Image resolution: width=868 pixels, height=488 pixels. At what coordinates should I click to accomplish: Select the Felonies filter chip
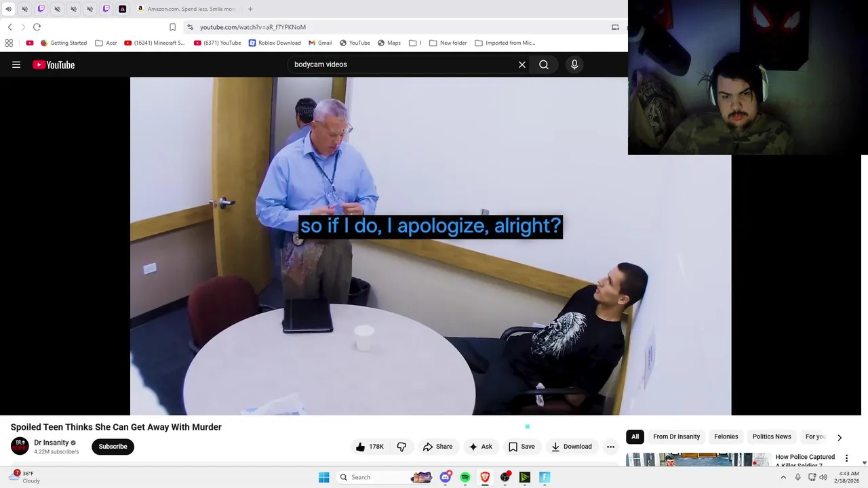coord(726,436)
